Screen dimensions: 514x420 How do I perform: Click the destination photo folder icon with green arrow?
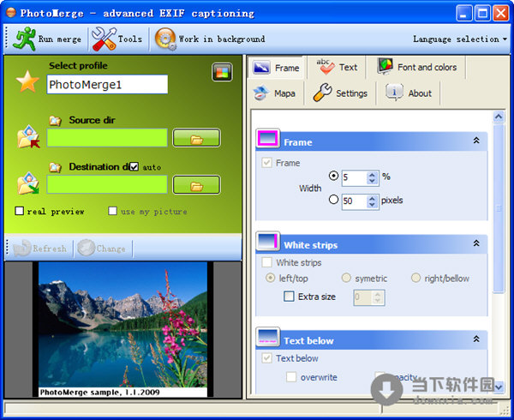28,183
